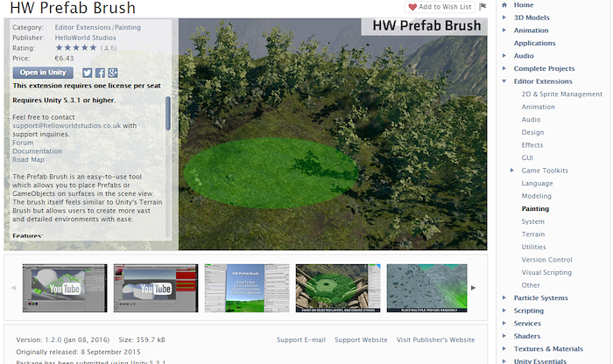Open place multiple prefabs randomly thumbnail
The width and height of the screenshot is (613, 364).
coord(427,288)
